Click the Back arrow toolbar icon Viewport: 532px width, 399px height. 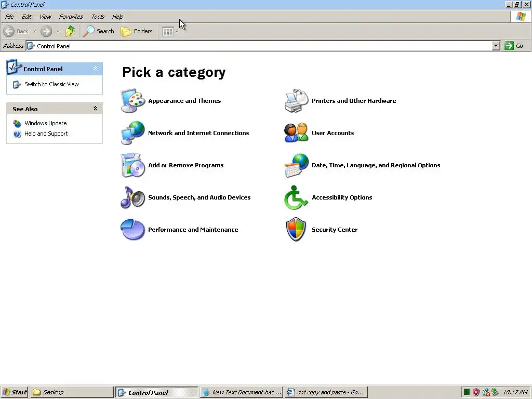click(x=9, y=31)
